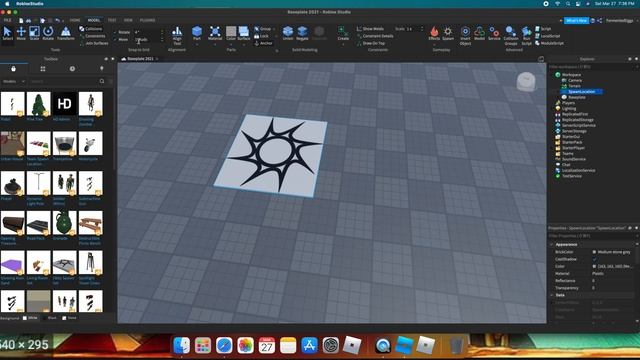Negate the selected part
The image size is (640, 360).
(302, 33)
